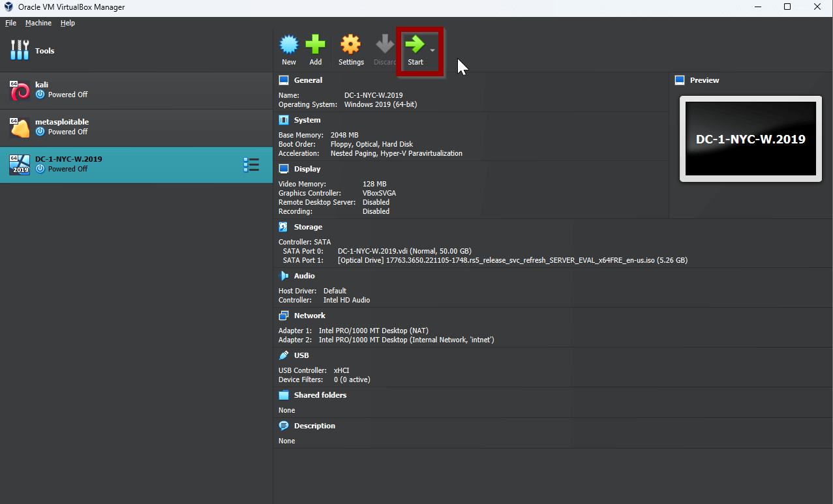Screen dimensions: 833x504
Task: Click the Tools icon in sidebar
Action: pos(20,50)
